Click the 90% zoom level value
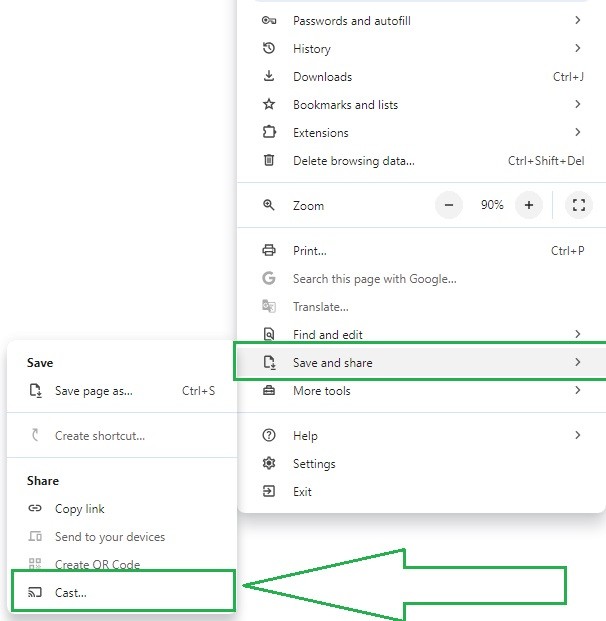 click(x=492, y=205)
